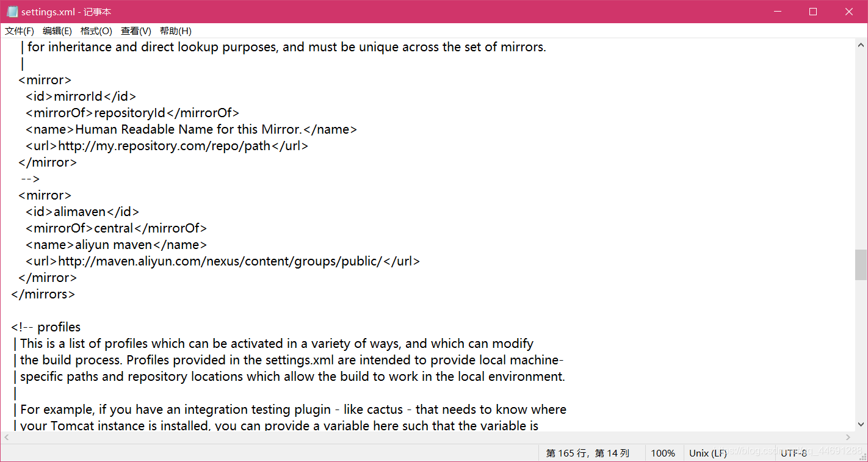Click the line starting 'specific paths and repository'
This screenshot has width=868, height=462.
click(289, 377)
